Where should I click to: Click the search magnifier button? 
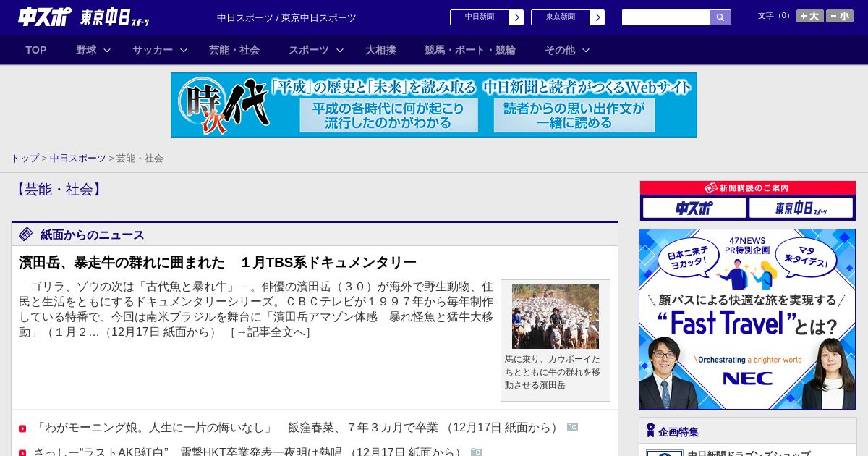[720, 17]
